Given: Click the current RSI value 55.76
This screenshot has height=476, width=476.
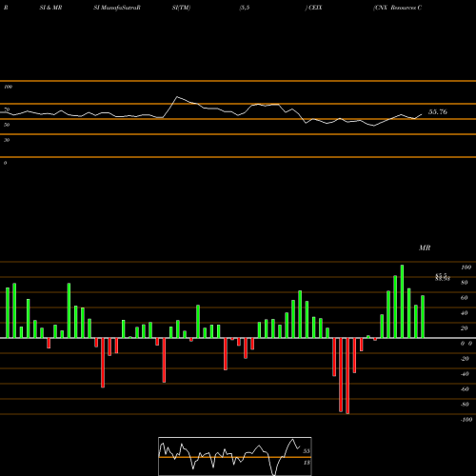Looking at the screenshot, I should point(438,111).
